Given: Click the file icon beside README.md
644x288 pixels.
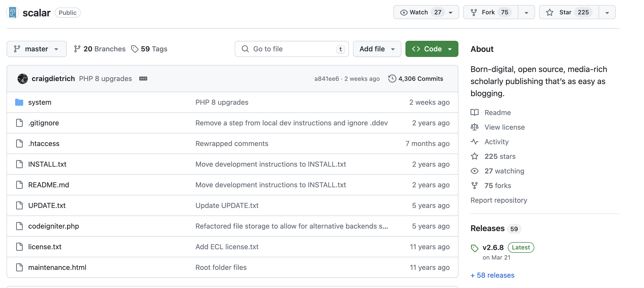Looking at the screenshot, I should 19,185.
